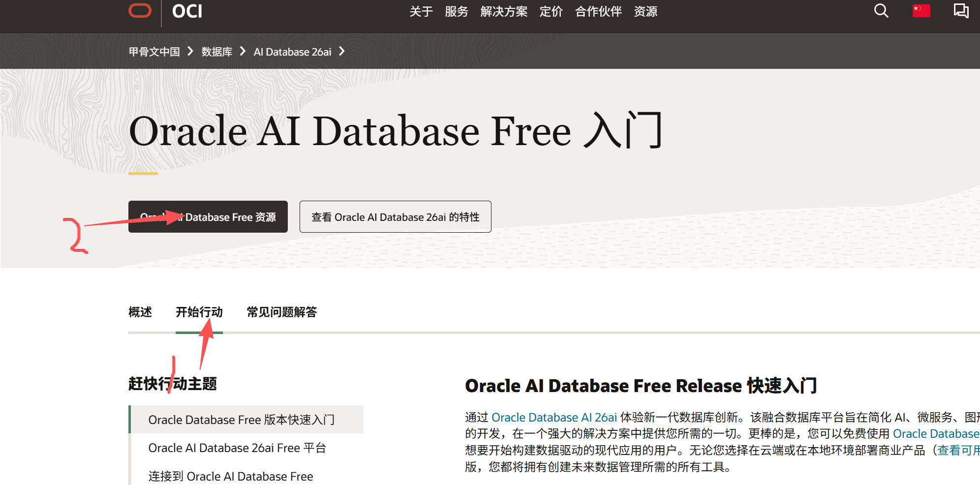The height and width of the screenshot is (485, 980).
Task: Open the 合作伙伴 menu
Action: tap(598, 12)
